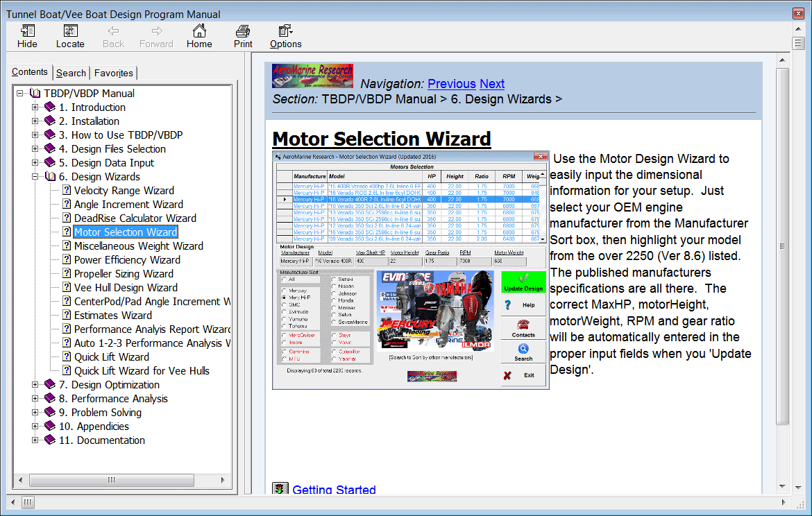The width and height of the screenshot is (812, 516).
Task: Follow the Next navigation link
Action: pos(492,84)
